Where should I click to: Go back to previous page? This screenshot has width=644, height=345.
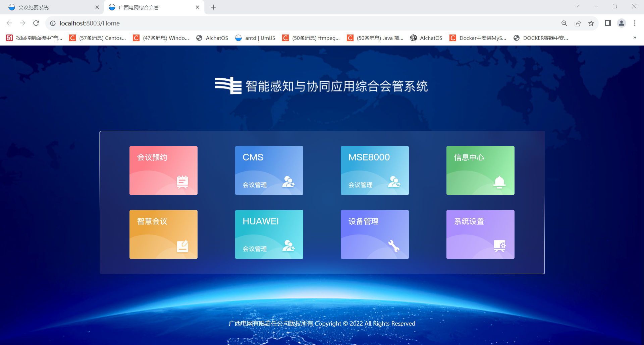pos(9,23)
